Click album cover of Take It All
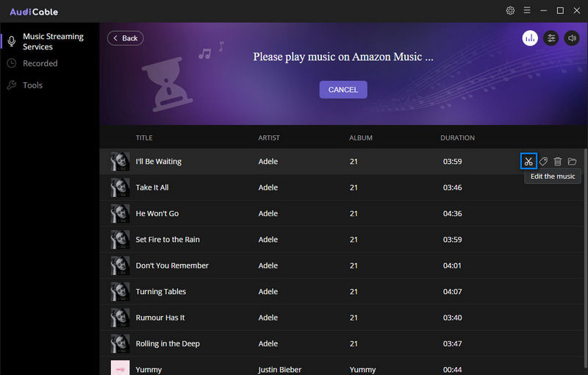588x375 pixels. pos(120,187)
